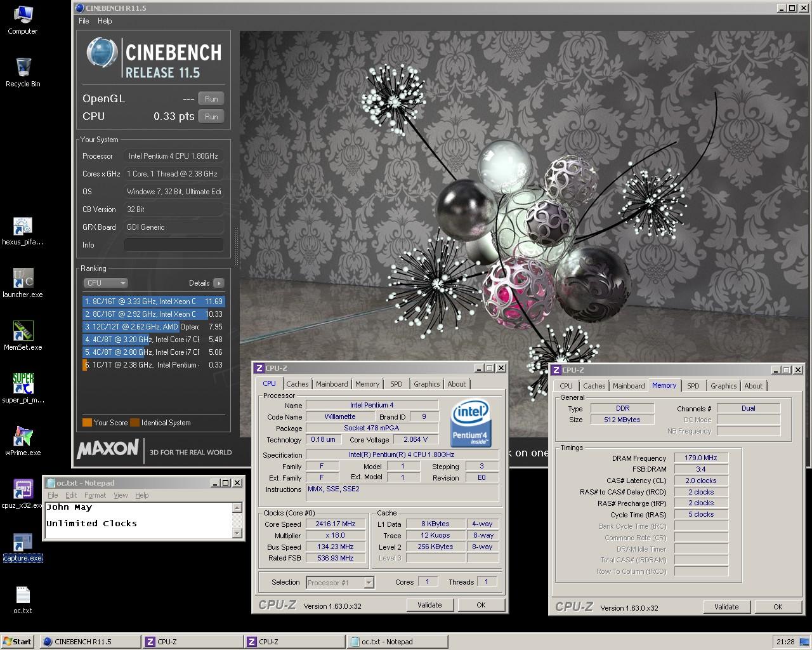812x650 pixels.
Task: Click the Ranking Details arrow button
Action: pos(218,283)
